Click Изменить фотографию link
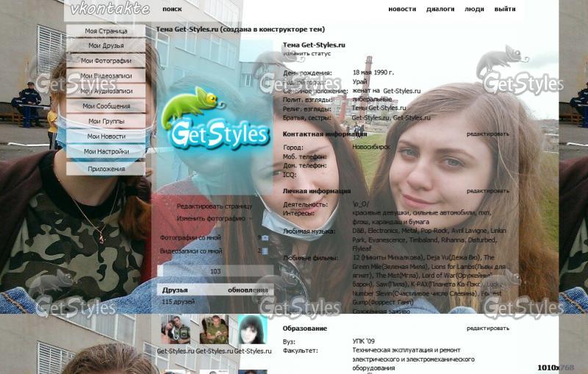The height and width of the screenshot is (374, 588). click(x=211, y=218)
